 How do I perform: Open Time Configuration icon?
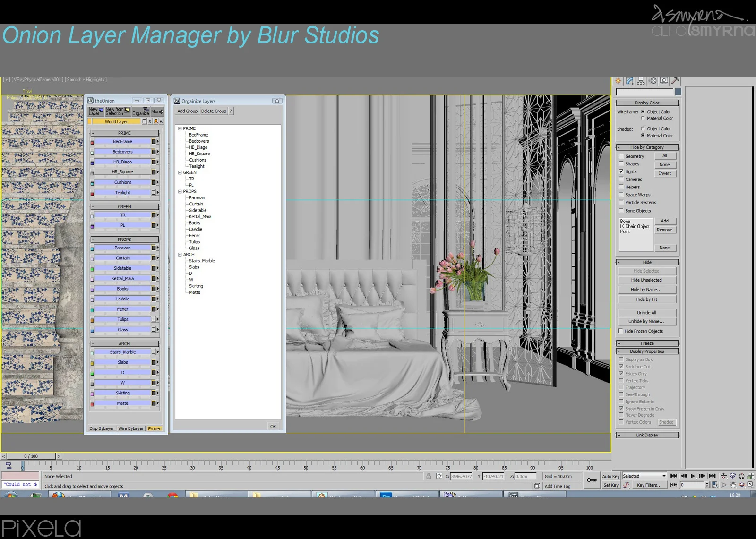[715, 485]
